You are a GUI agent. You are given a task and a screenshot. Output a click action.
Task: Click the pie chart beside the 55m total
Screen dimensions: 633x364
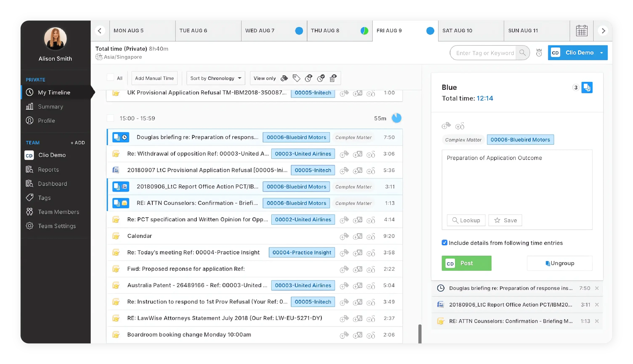click(397, 118)
